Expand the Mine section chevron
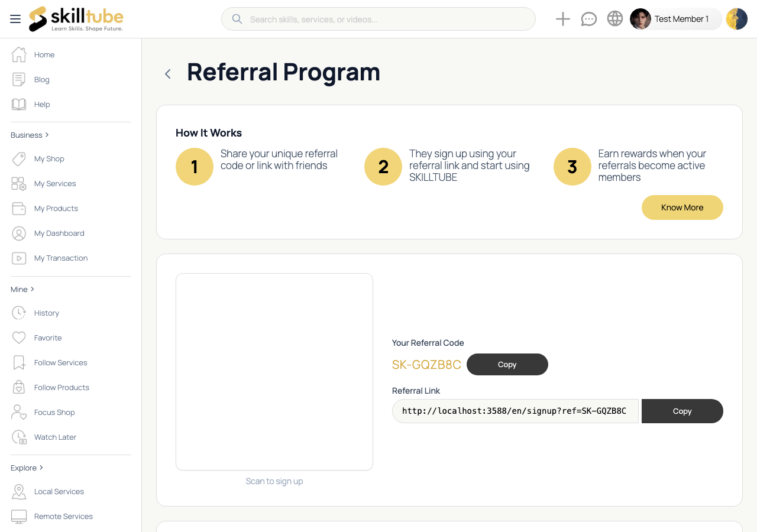This screenshot has height=532, width=757. (x=33, y=289)
